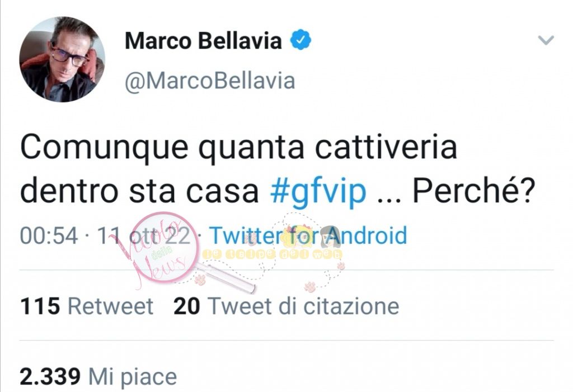Click the blue verified badge
The height and width of the screenshot is (392, 573).
tap(300, 40)
